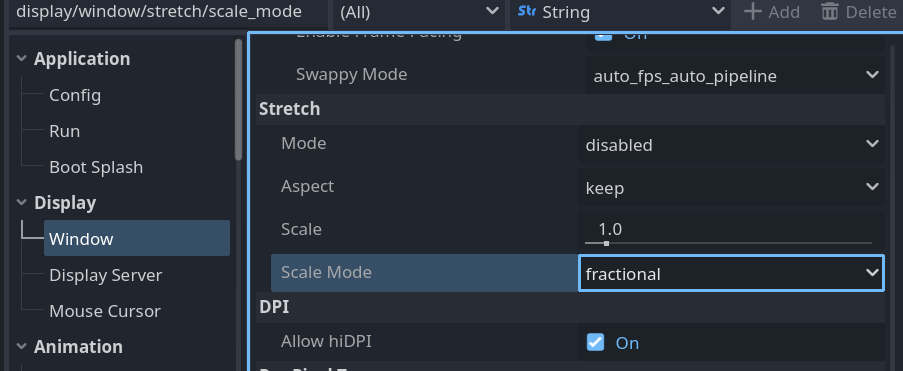Toggle the Allow hiDPI checkbox

click(595, 342)
